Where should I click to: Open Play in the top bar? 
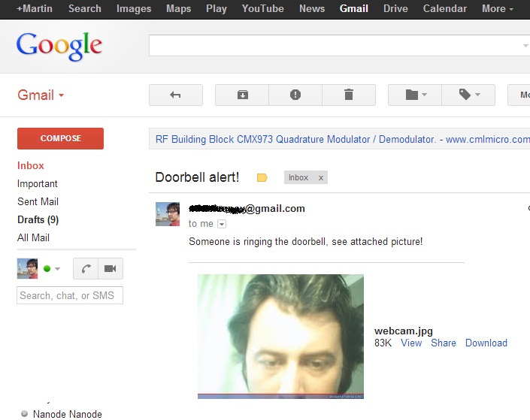point(217,8)
